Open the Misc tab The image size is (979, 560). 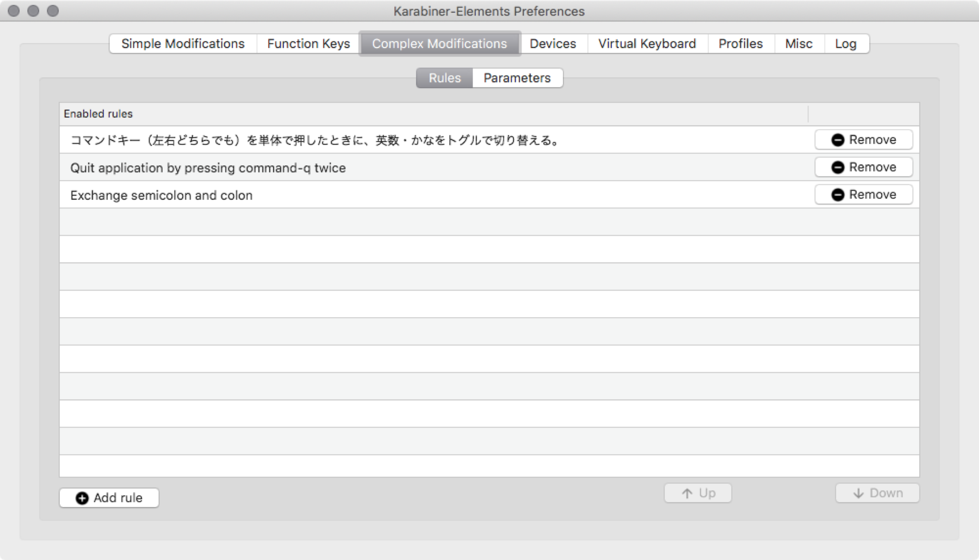click(x=799, y=44)
